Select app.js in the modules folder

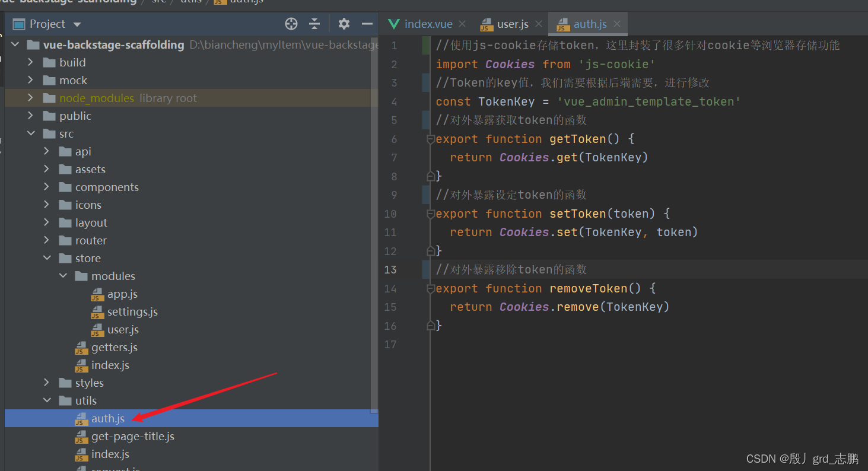122,294
